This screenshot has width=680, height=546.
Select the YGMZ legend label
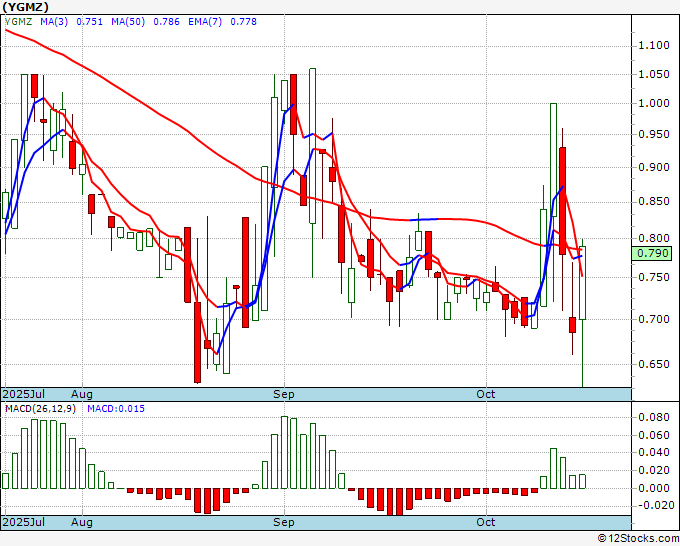19,22
